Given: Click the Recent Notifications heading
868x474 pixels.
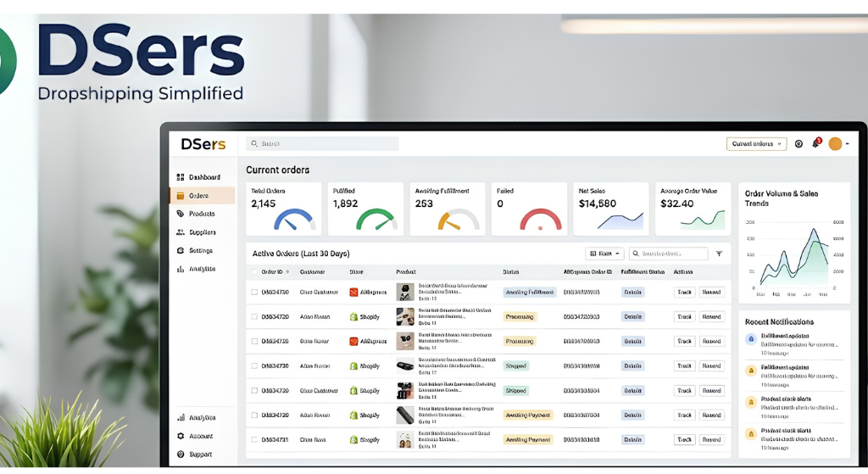Looking at the screenshot, I should click(780, 321).
